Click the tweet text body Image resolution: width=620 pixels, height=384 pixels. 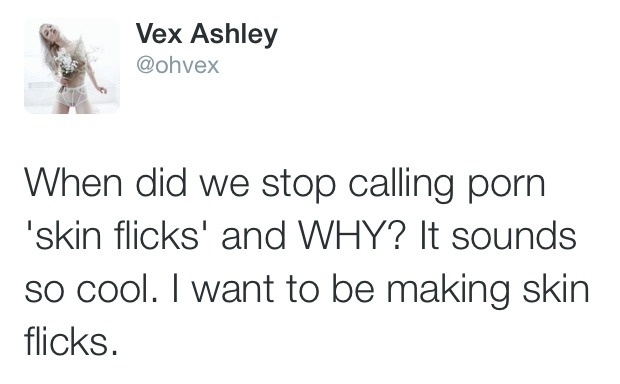pos(306,262)
